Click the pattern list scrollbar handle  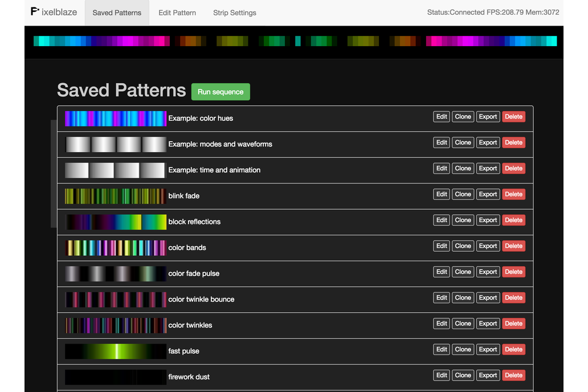54,174
